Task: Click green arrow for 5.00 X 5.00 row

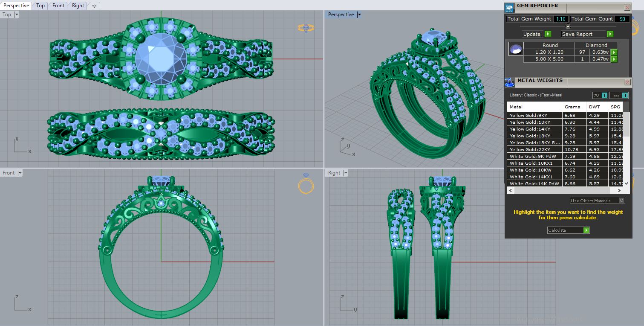Action: (614, 59)
